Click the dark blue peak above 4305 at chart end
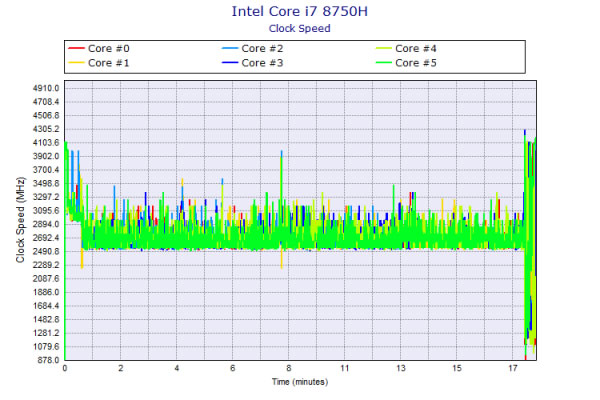 pyautogui.click(x=525, y=132)
